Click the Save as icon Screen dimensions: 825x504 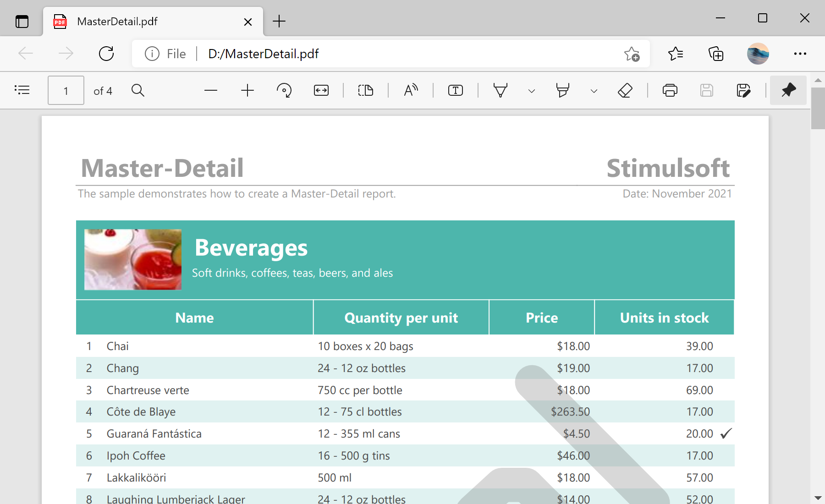pyautogui.click(x=743, y=90)
